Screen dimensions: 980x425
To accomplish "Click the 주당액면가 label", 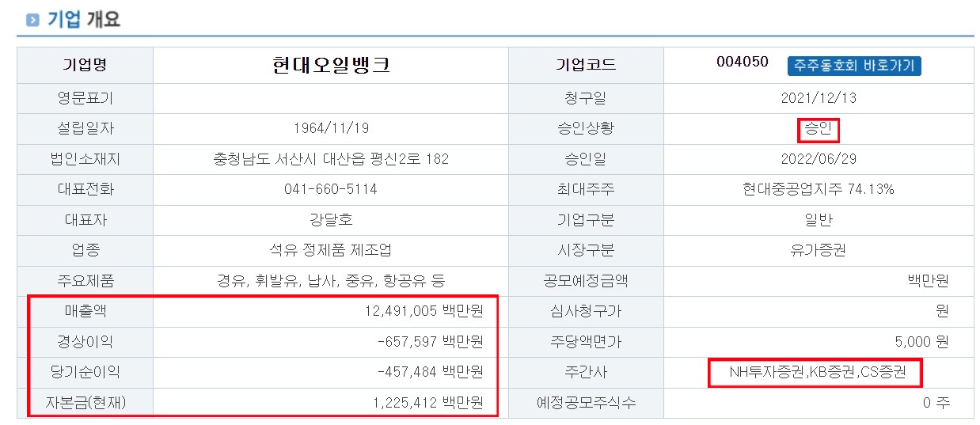I will [x=586, y=342].
